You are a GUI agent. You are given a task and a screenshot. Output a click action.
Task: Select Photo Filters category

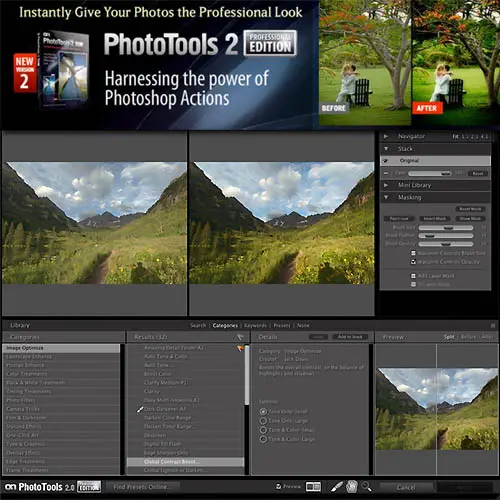pos(61,400)
